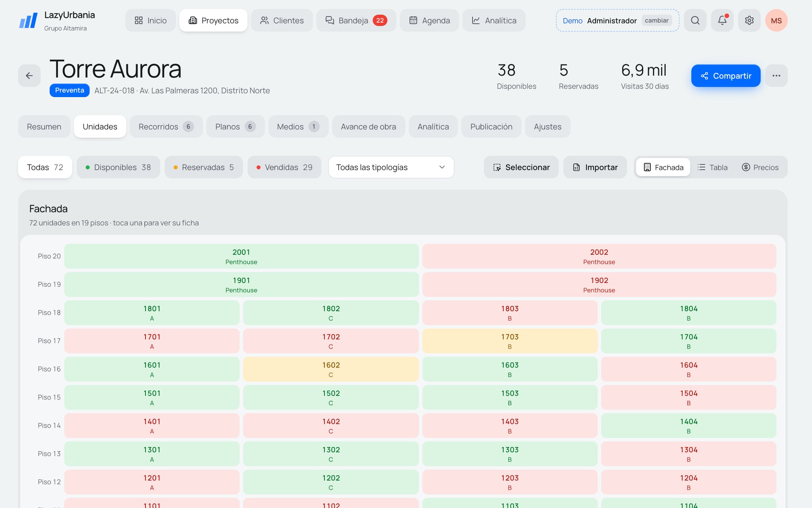Open Agenda in top navigation
The image size is (812, 508).
pos(429,20)
